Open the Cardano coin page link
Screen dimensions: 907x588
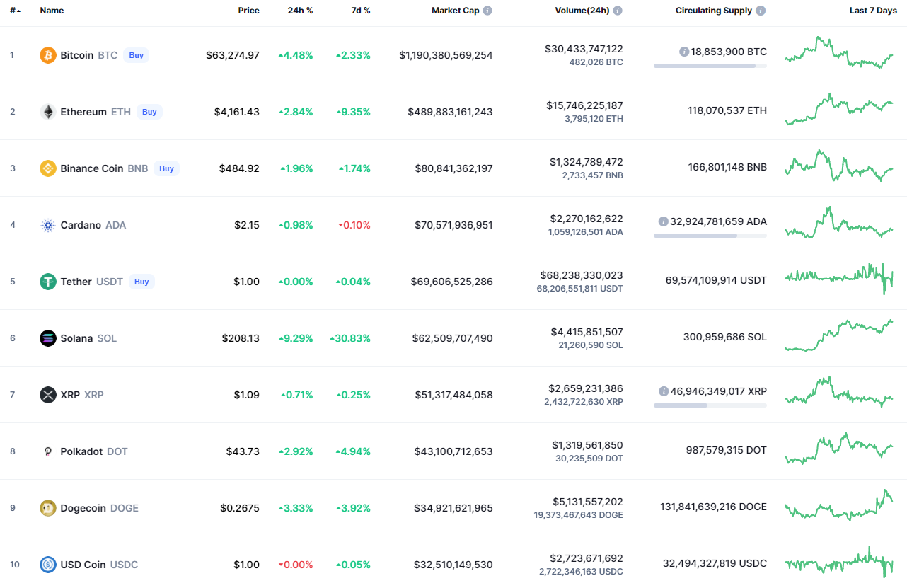pos(81,225)
